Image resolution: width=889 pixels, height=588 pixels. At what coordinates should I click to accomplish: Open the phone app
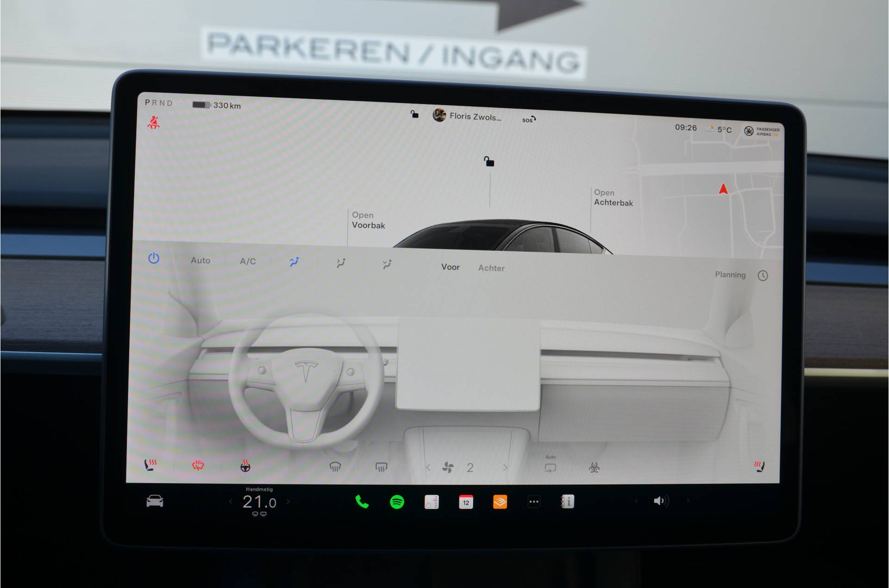click(x=362, y=502)
